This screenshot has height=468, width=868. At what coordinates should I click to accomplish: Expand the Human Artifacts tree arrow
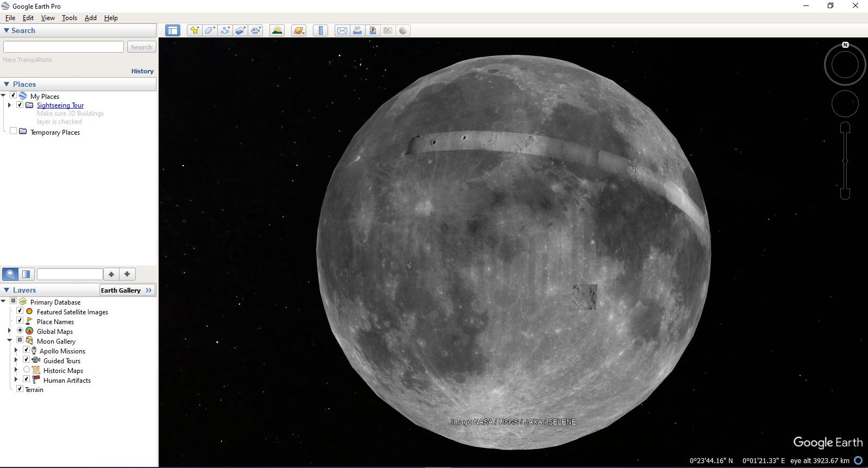pos(16,380)
